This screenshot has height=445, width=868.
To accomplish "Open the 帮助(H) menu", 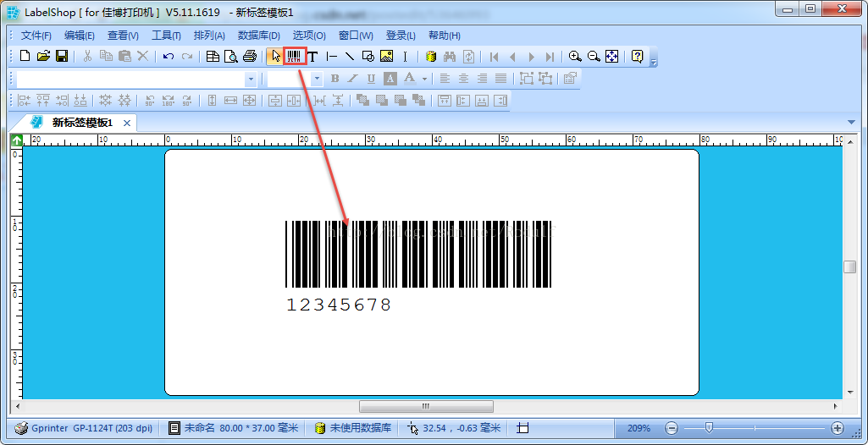I will (x=445, y=36).
